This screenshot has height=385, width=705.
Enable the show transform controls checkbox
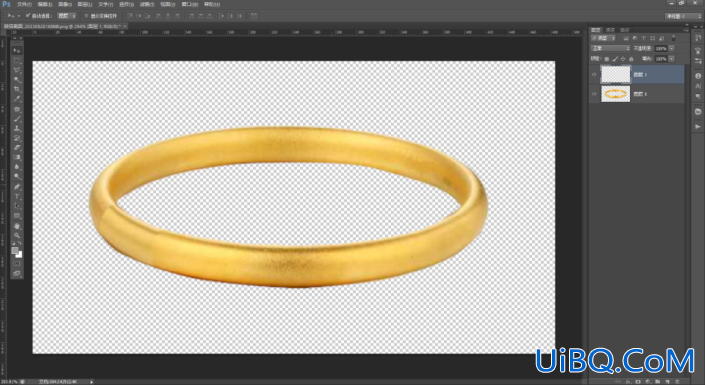click(x=86, y=16)
